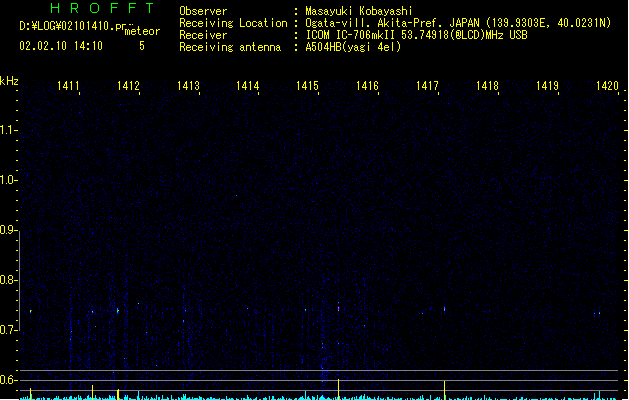Click the meteor count value 5
The image size is (629, 400).
pyautogui.click(x=142, y=46)
